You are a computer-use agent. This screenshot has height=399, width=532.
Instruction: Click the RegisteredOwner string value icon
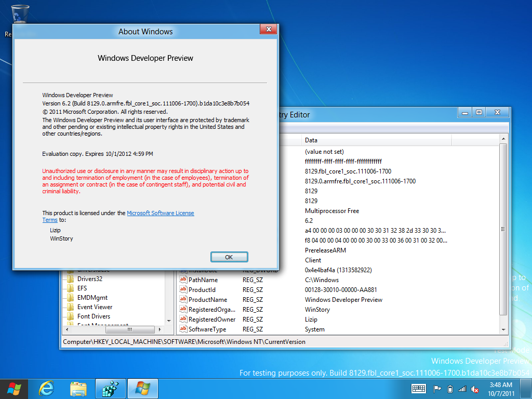183,319
